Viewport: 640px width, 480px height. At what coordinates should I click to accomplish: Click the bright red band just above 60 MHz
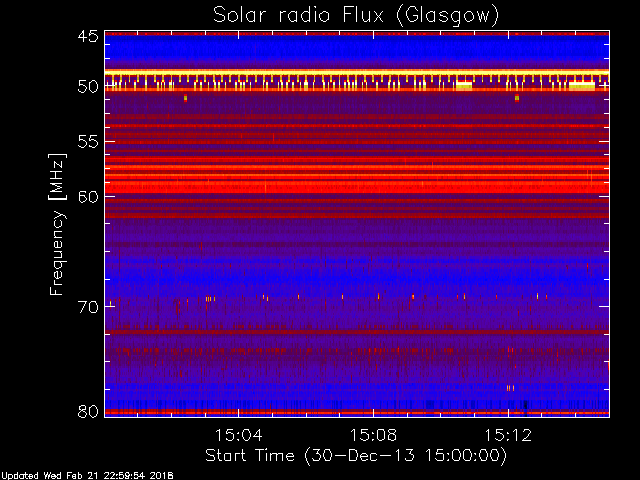(356, 186)
